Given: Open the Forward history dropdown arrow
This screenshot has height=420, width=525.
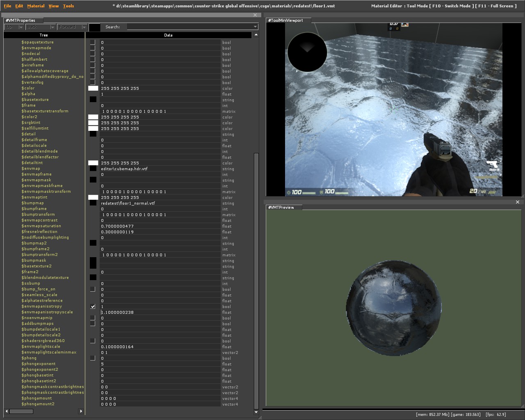Looking at the screenshot, I should [x=84, y=27].
